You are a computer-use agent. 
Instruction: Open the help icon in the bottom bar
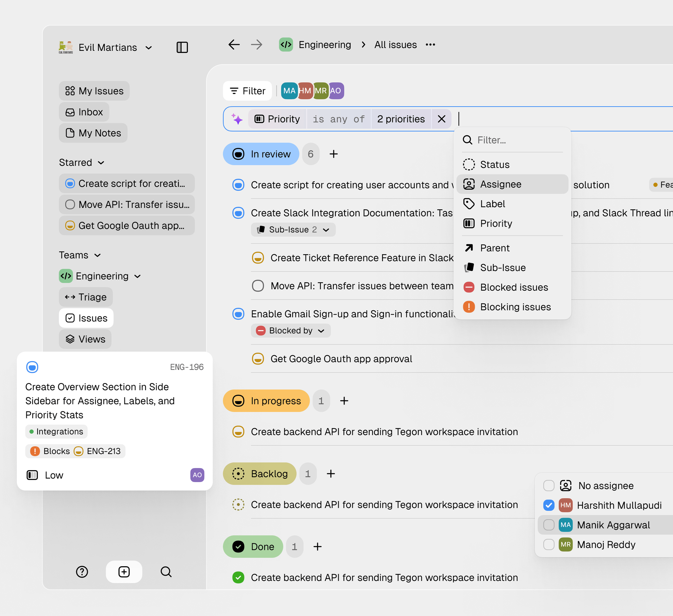click(82, 572)
